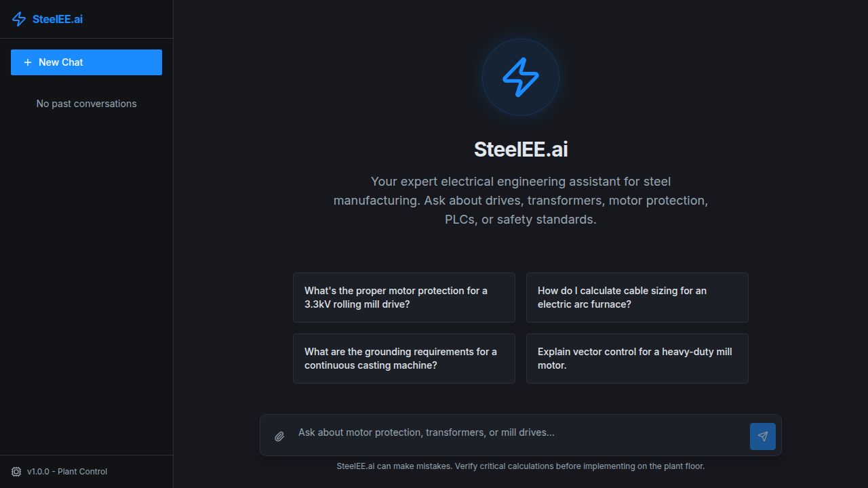Image resolution: width=868 pixels, height=488 pixels.
Task: Click the send message paper-plane icon
Action: click(x=762, y=436)
